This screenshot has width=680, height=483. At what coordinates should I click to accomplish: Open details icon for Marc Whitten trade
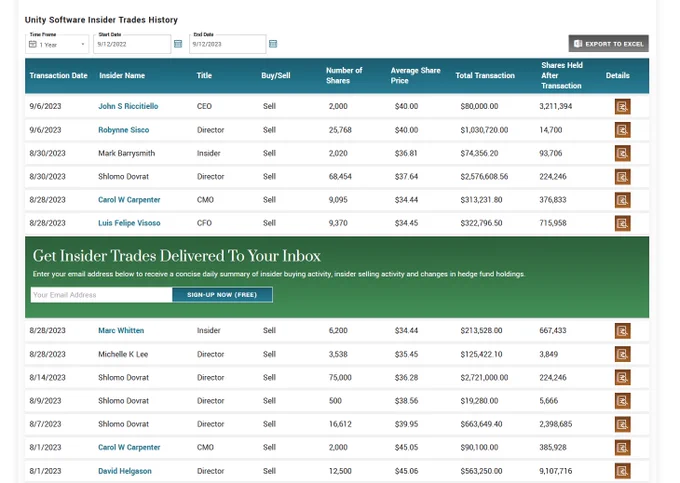click(622, 331)
